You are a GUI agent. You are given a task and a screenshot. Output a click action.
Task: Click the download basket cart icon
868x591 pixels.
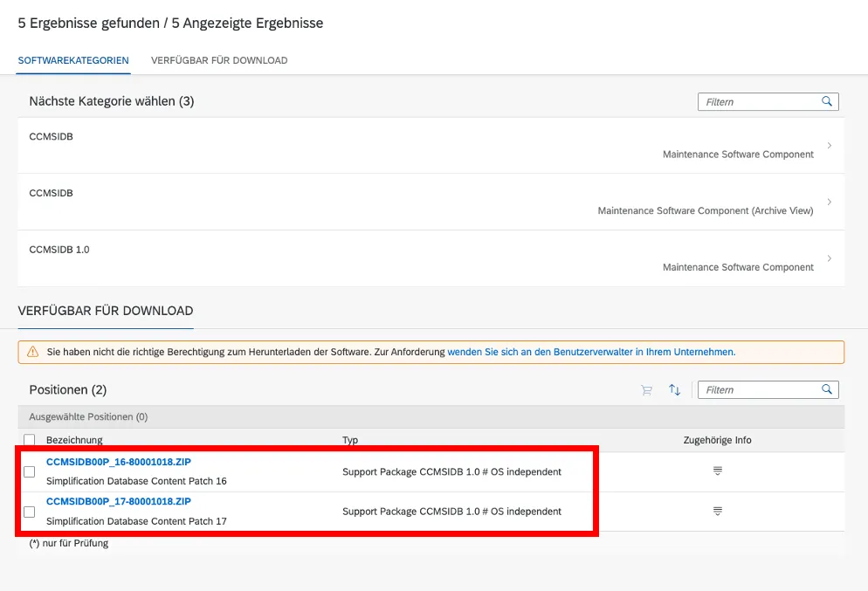click(x=646, y=390)
